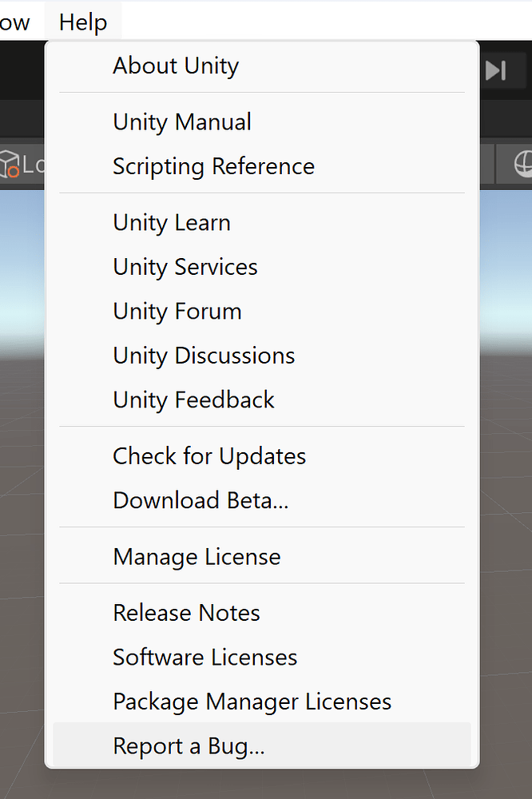532x799 pixels.
Task: Select Unity Learn
Action: [171, 222]
